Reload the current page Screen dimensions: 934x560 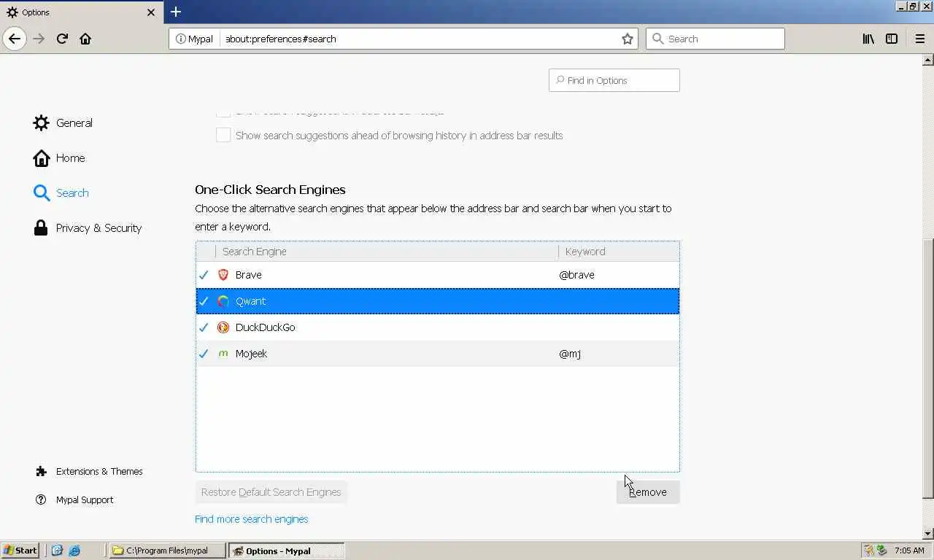click(x=62, y=39)
